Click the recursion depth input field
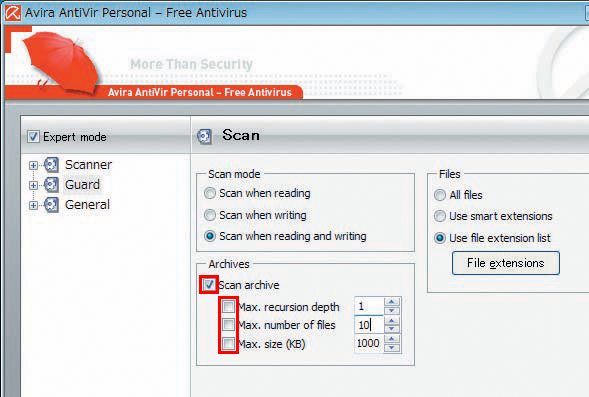 point(369,306)
